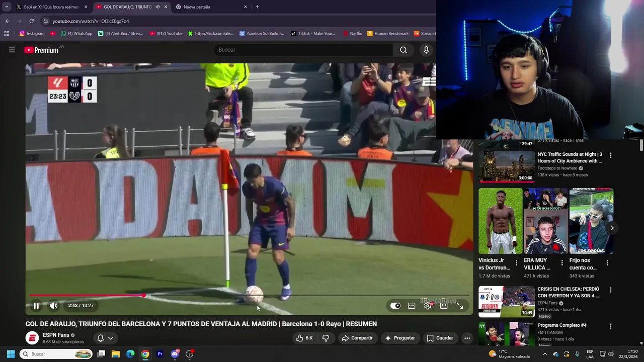Open the Netflix bookmark
The width and height of the screenshot is (644, 362).
(x=352, y=34)
